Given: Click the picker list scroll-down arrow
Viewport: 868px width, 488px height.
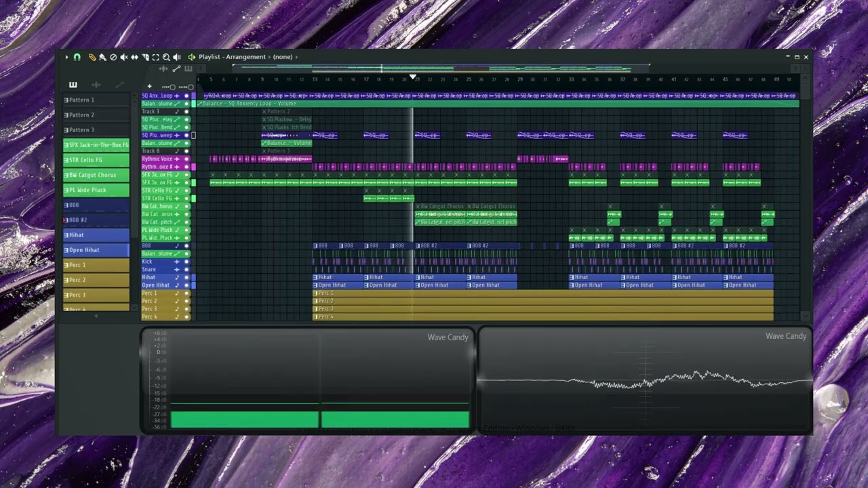Looking at the screenshot, I should pos(134,308).
